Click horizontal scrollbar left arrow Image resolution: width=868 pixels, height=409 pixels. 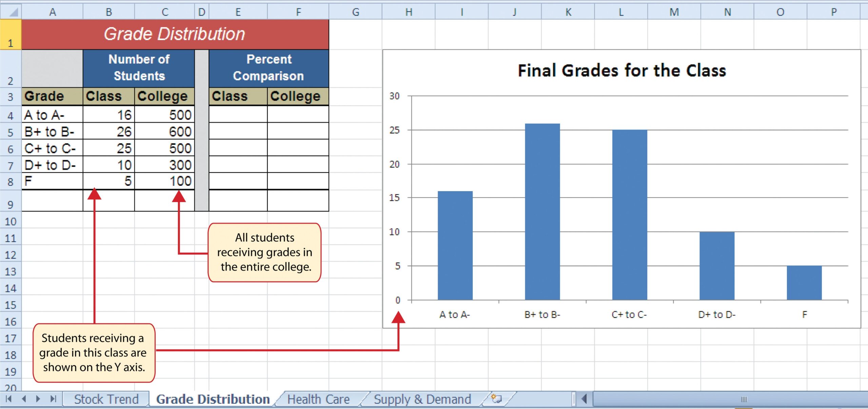point(584,399)
